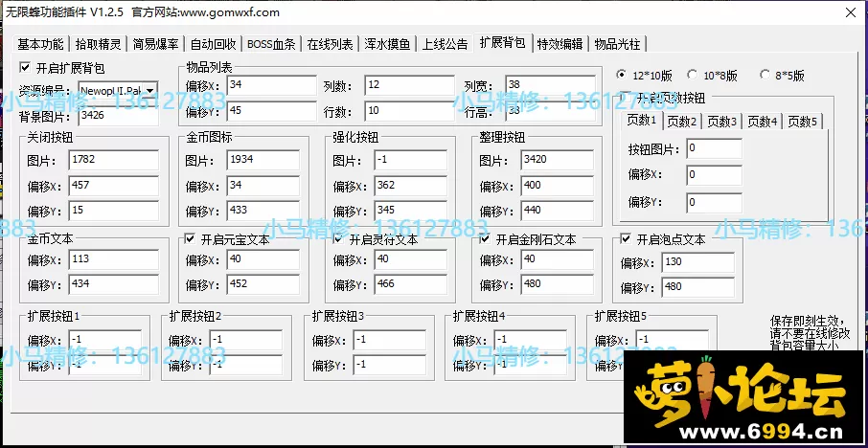Edit the 关闭按钮 偏移X field
The height and width of the screenshot is (448, 868).
click(x=114, y=186)
